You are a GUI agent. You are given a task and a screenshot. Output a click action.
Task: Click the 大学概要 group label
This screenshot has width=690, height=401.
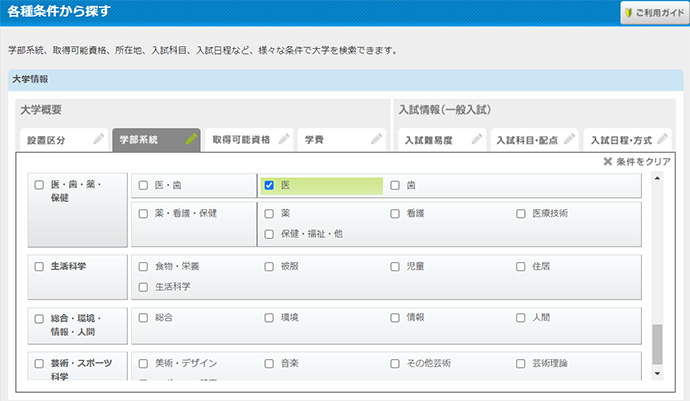(x=41, y=110)
